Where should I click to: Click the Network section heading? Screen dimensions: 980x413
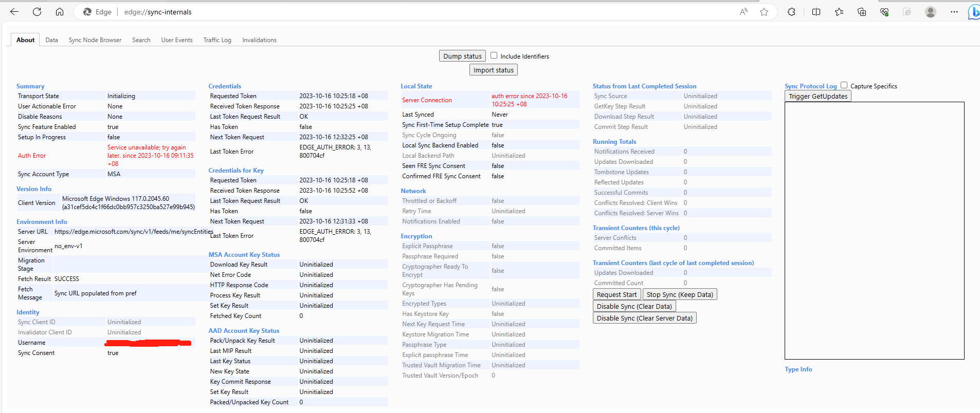[413, 191]
